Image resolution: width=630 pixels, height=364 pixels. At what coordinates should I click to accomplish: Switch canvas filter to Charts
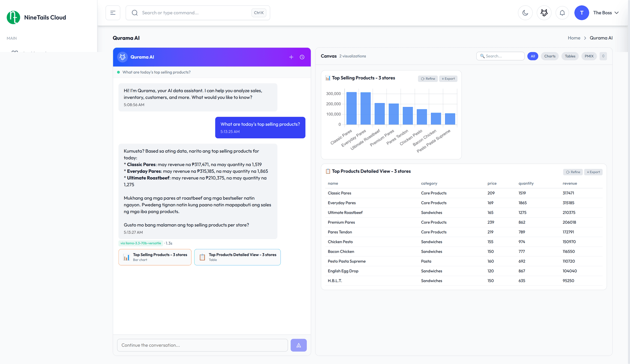point(550,56)
